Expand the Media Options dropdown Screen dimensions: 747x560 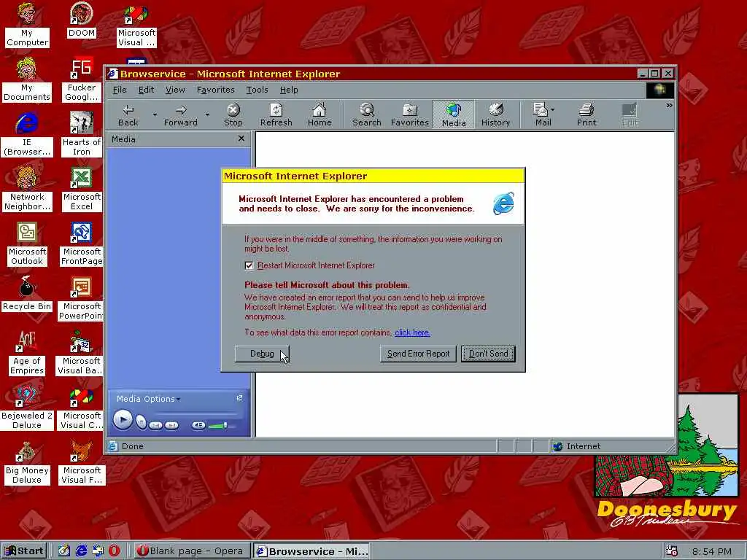tap(148, 399)
